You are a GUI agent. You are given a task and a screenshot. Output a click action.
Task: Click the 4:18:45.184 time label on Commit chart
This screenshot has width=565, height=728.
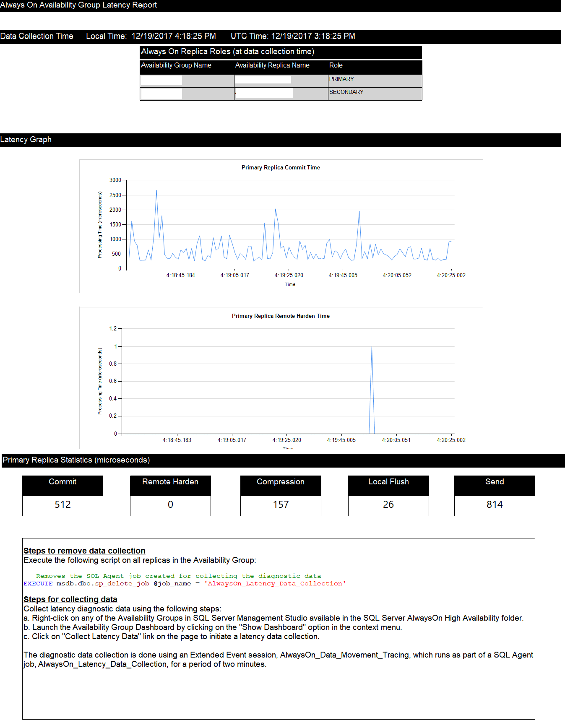(x=180, y=276)
